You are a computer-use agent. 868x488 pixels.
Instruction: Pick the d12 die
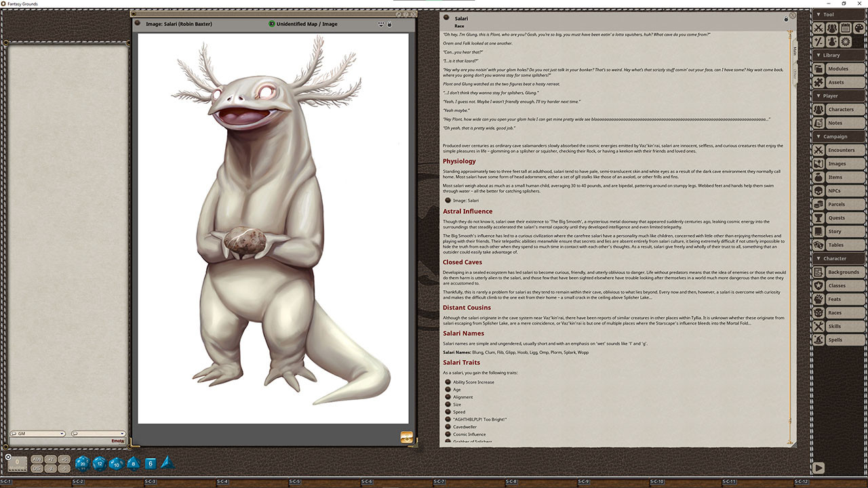(99, 464)
